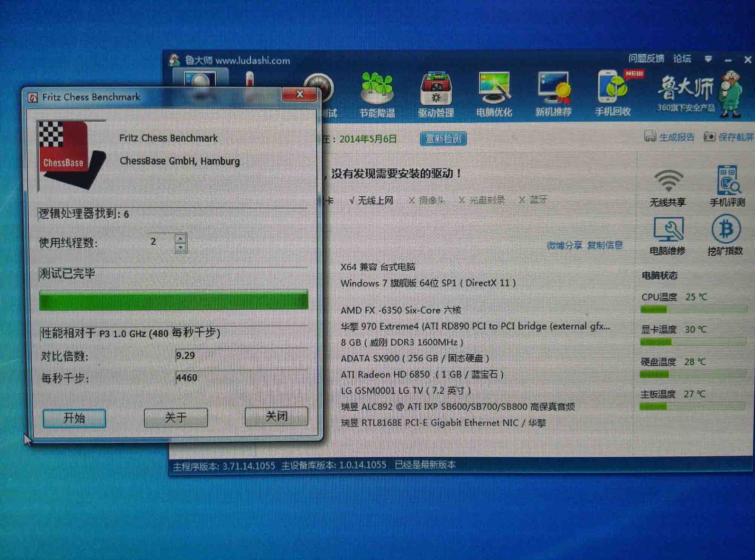Viewport: 755px width, 560px height.
Task: Click the LG GSM0001 LG TV monitor entry
Action: pyautogui.click(x=407, y=391)
